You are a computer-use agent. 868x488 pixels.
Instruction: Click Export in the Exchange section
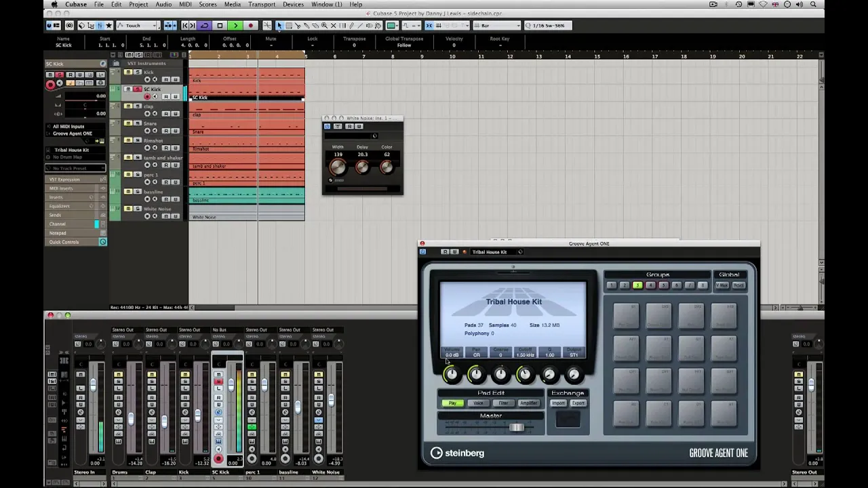[578, 403]
